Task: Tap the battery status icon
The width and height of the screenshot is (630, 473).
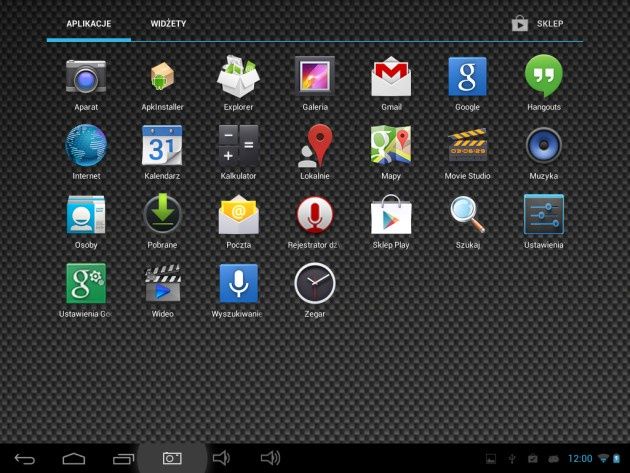Action: point(616,459)
